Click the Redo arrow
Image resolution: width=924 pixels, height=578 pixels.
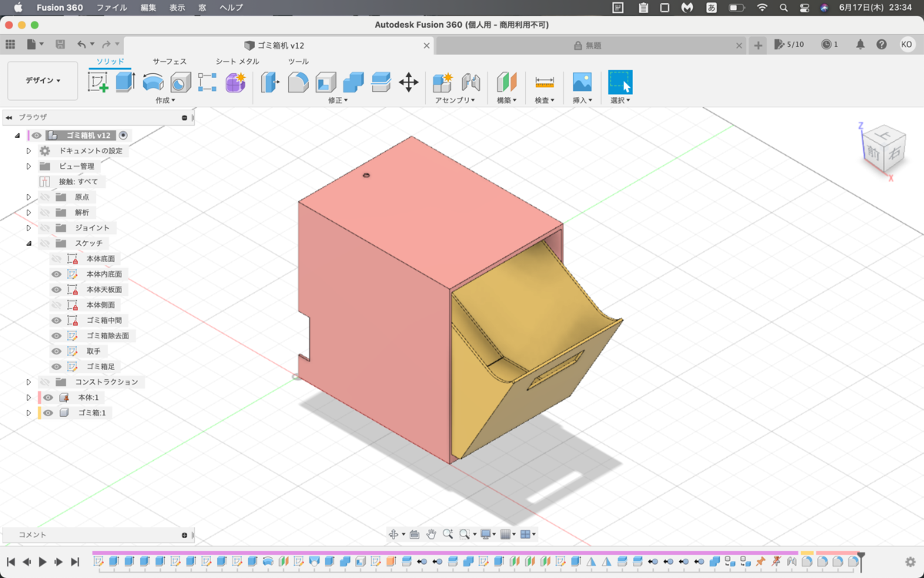pos(106,45)
